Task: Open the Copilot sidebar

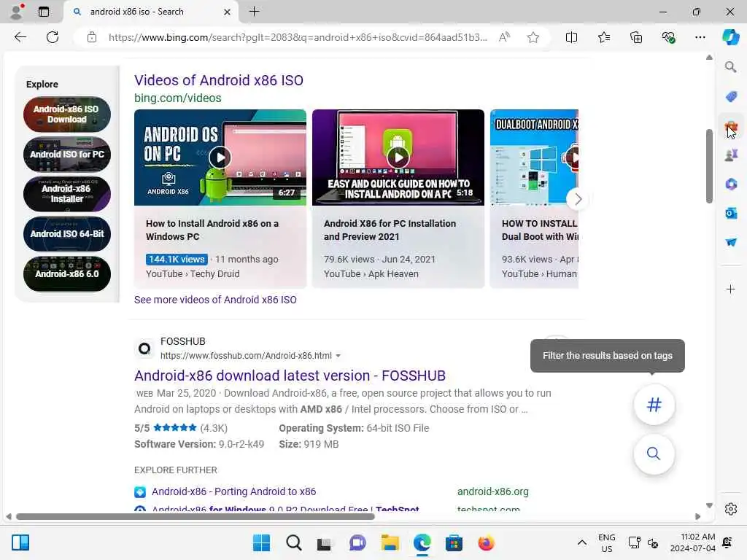Action: click(730, 37)
